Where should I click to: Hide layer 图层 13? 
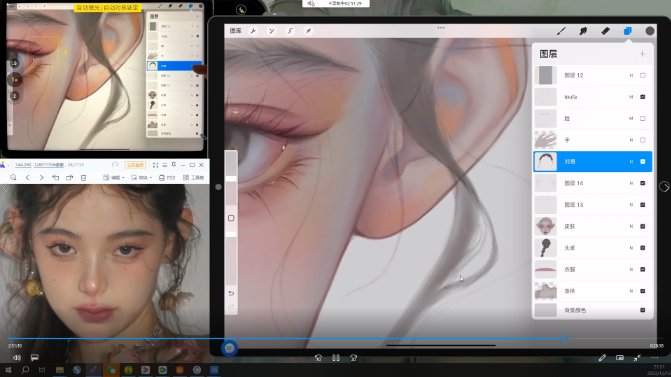pyautogui.click(x=643, y=205)
